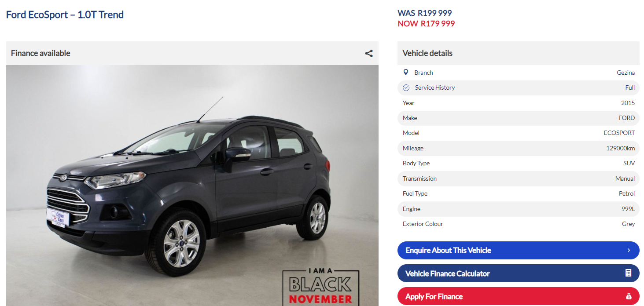The width and height of the screenshot is (644, 306).
Task: Click the Ford EcoSport 1.0T Trend title
Action: coord(65,15)
